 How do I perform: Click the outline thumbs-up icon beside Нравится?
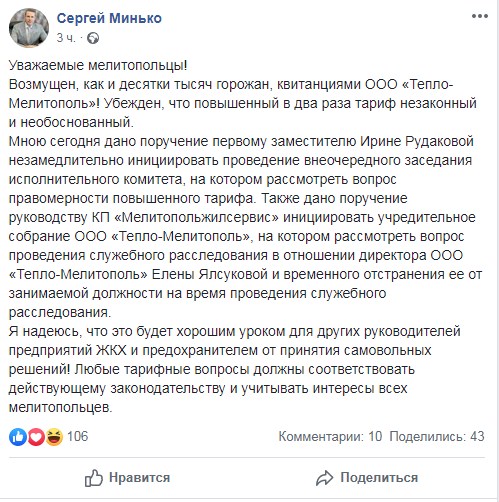tap(94, 478)
